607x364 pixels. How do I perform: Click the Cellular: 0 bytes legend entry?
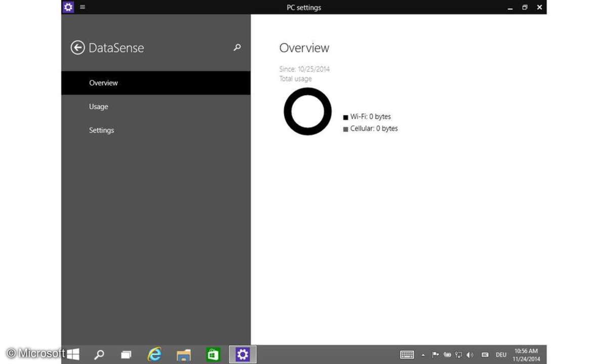371,128
